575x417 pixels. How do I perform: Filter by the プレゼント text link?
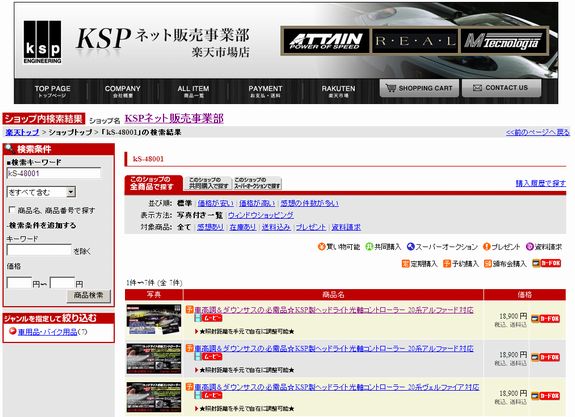(311, 227)
